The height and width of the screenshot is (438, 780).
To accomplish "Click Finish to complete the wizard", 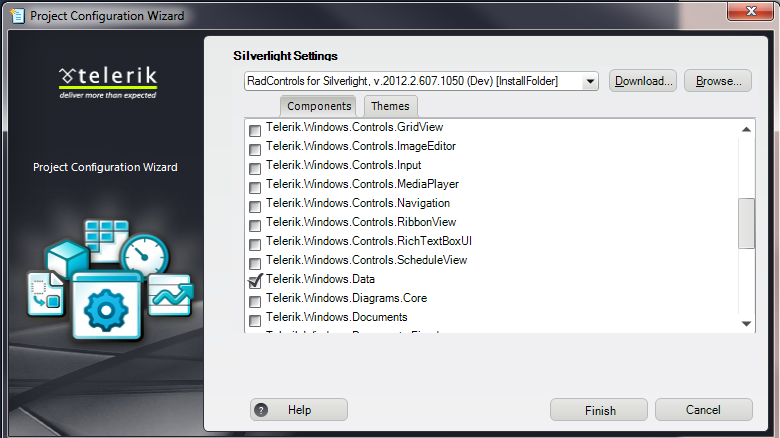I will [x=599, y=410].
